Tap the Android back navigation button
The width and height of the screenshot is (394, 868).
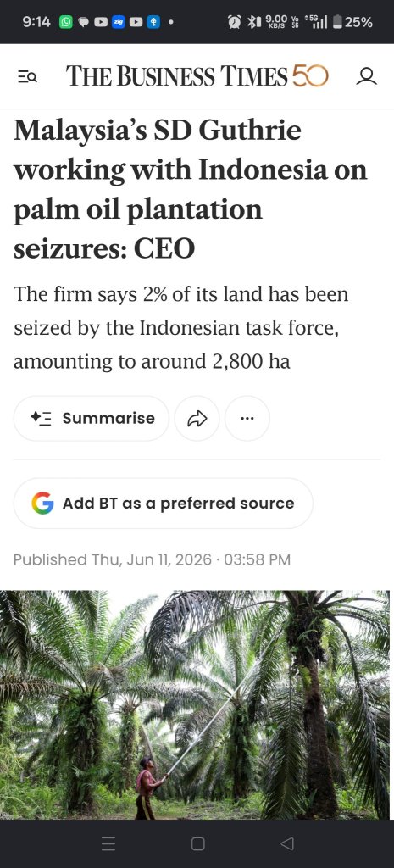pyautogui.click(x=286, y=843)
